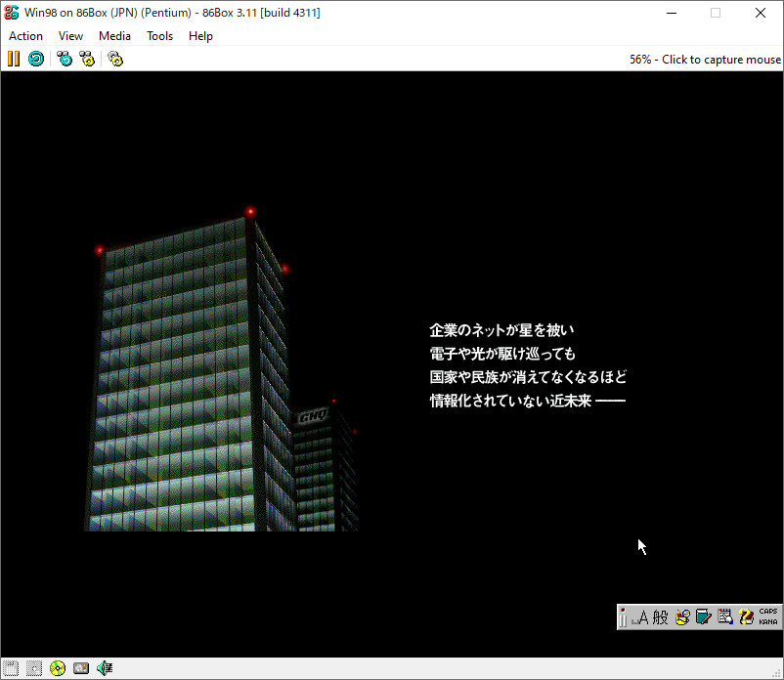Toggle KANA indicator on IME bar

click(768, 622)
